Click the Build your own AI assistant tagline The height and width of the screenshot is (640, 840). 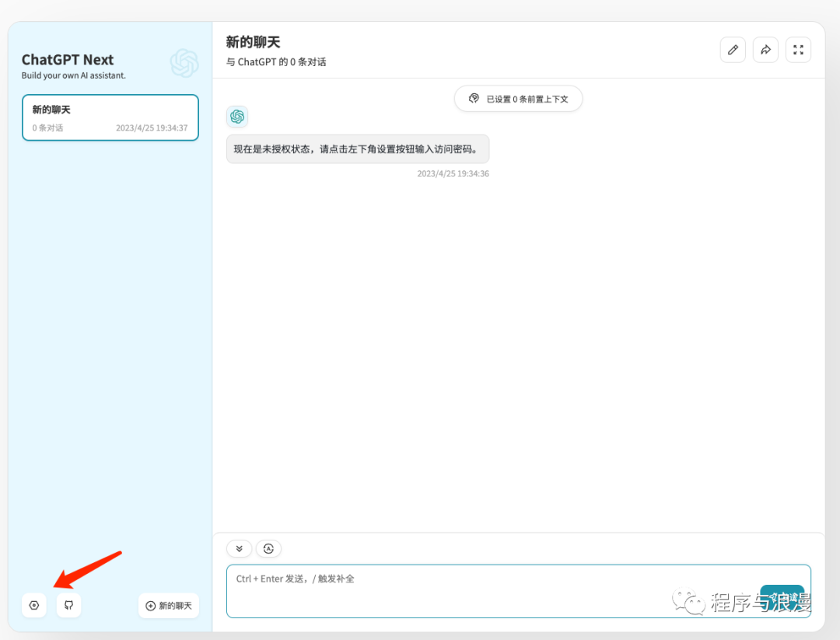pyautogui.click(x=74, y=75)
